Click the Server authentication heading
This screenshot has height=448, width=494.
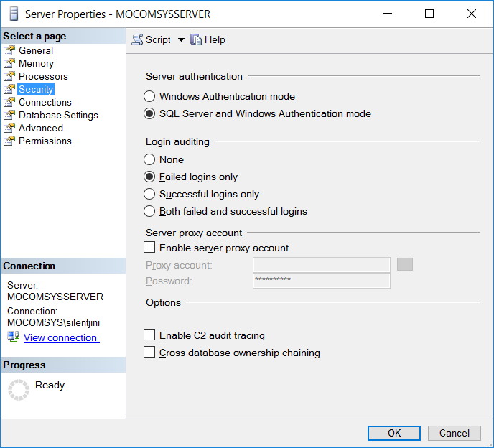point(194,76)
